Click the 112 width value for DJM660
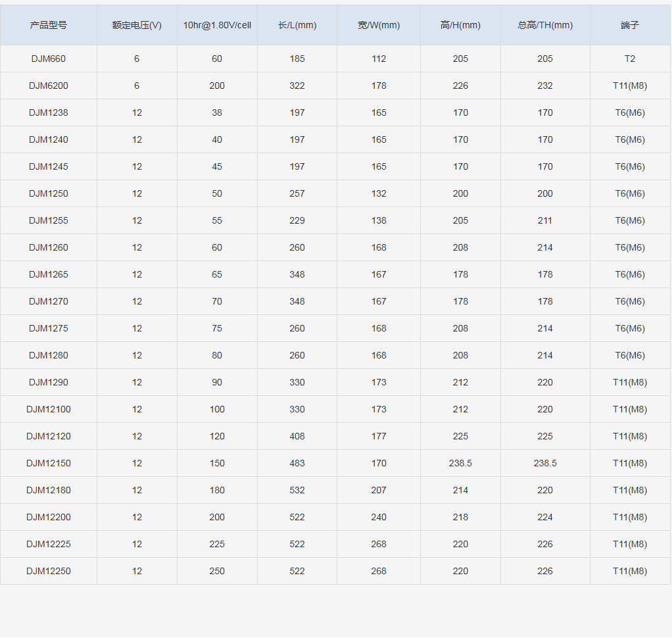This screenshot has height=638, width=672. pos(379,59)
